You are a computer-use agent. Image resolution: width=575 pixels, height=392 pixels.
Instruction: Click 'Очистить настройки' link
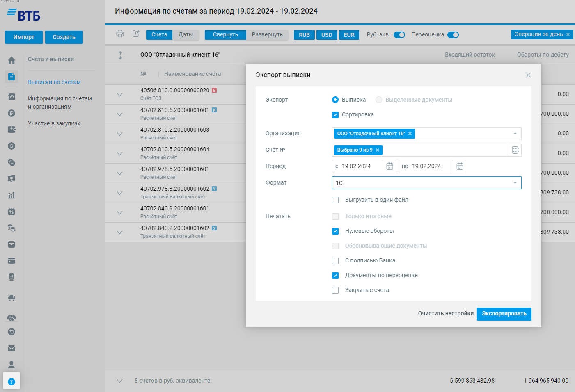coord(446,314)
